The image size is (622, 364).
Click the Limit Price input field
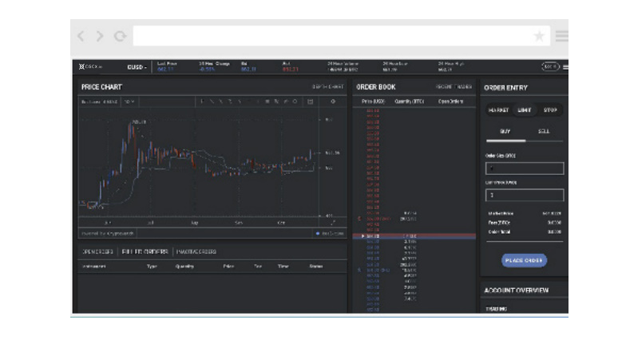coord(525,195)
